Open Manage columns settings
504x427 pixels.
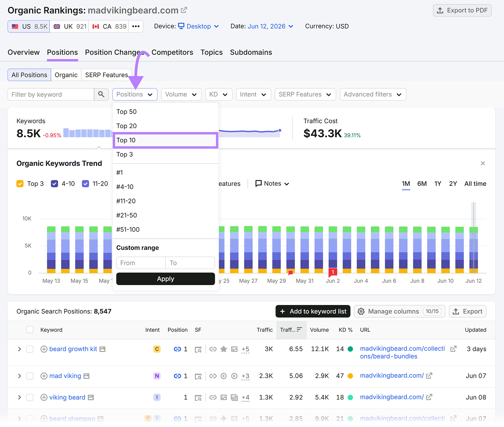[399, 311]
